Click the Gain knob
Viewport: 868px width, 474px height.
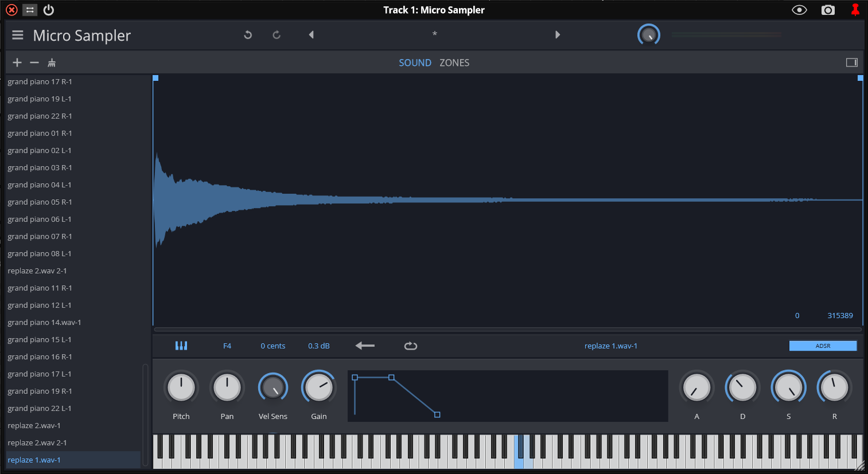(318, 388)
